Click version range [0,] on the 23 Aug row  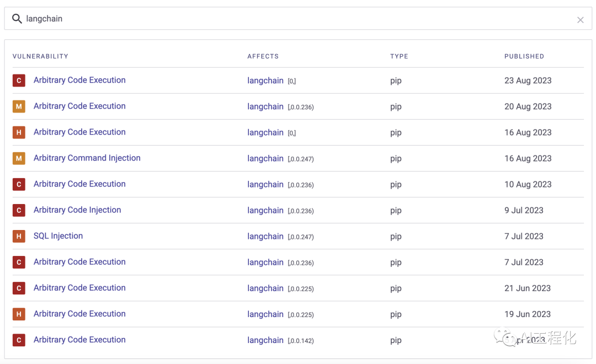291,81
